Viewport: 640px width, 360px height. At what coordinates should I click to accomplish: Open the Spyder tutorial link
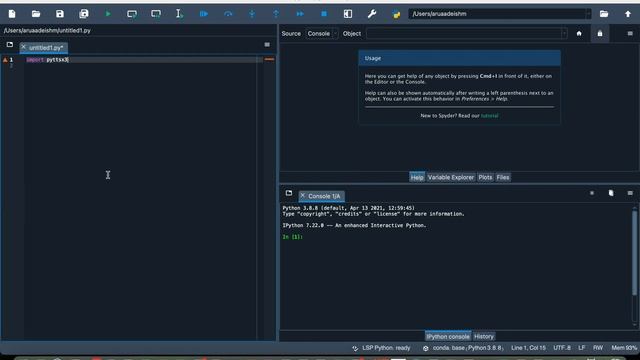489,116
